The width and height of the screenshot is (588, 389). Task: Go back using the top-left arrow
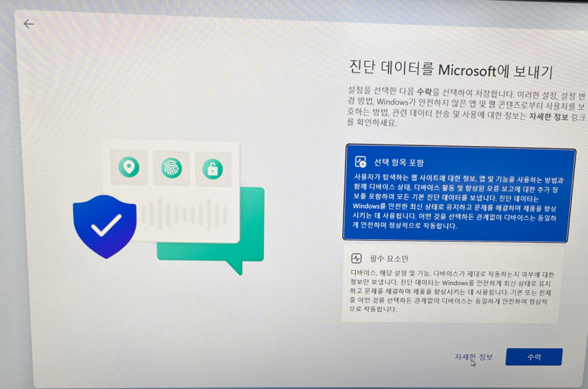click(28, 24)
